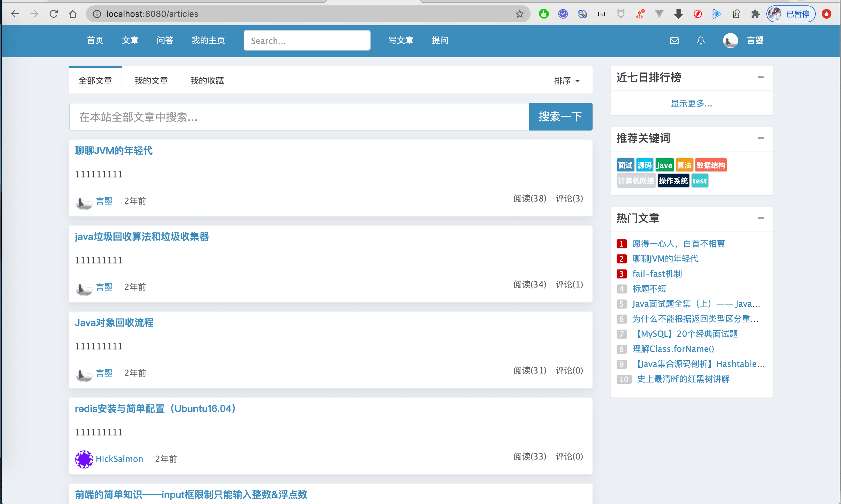Open the messages envelope icon

[x=674, y=40]
